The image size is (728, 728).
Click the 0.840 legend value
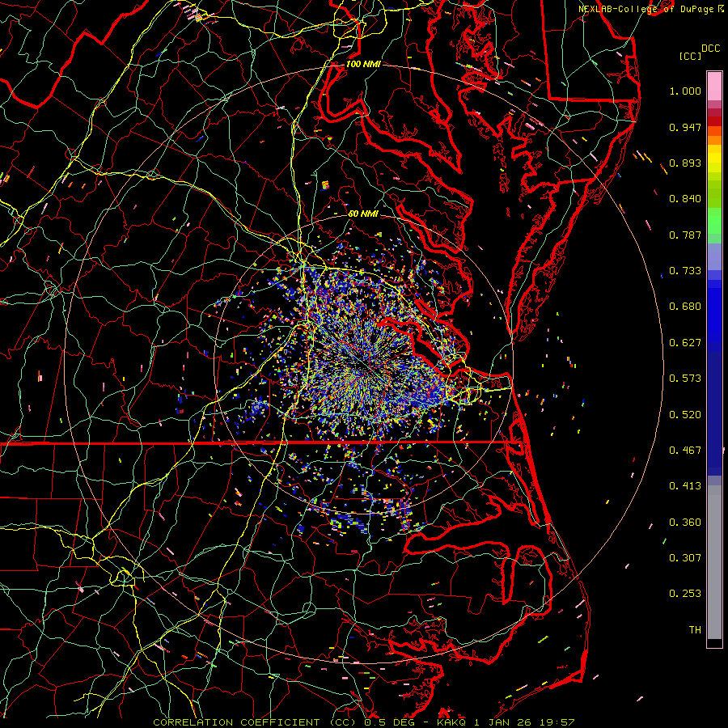[685, 199]
